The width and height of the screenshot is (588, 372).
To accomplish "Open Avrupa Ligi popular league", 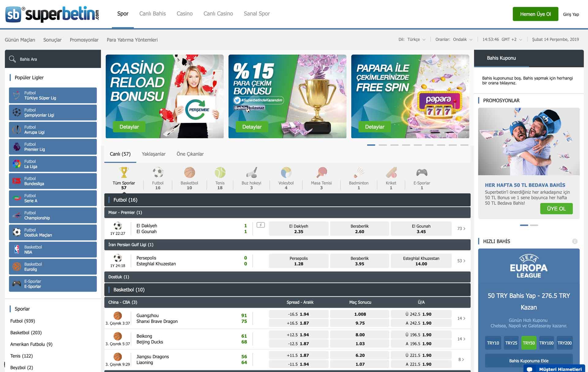I will click(53, 130).
